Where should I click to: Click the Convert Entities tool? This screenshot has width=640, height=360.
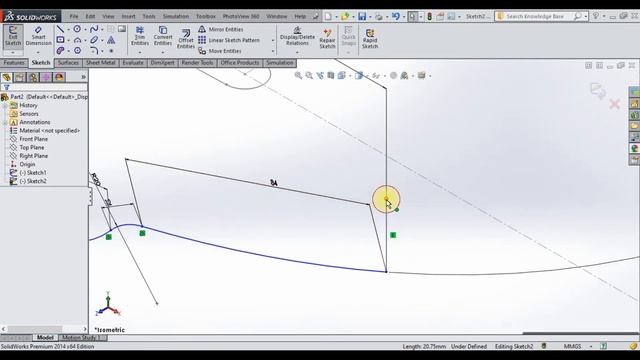click(162, 36)
